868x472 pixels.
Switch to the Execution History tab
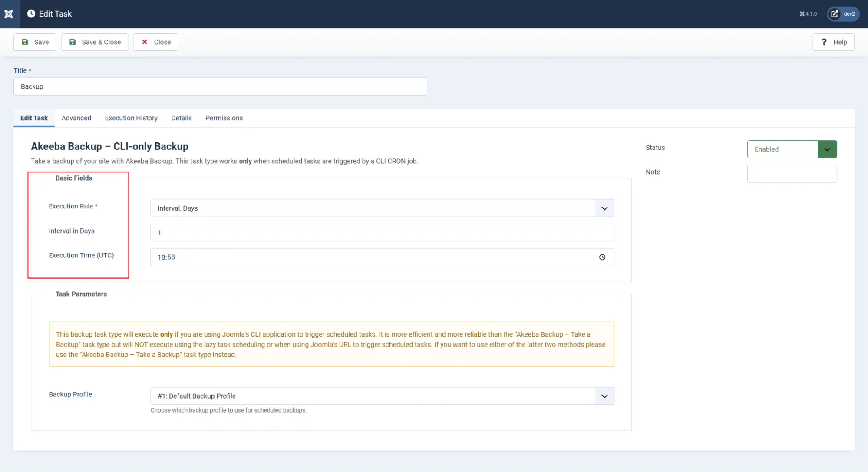[x=131, y=118]
